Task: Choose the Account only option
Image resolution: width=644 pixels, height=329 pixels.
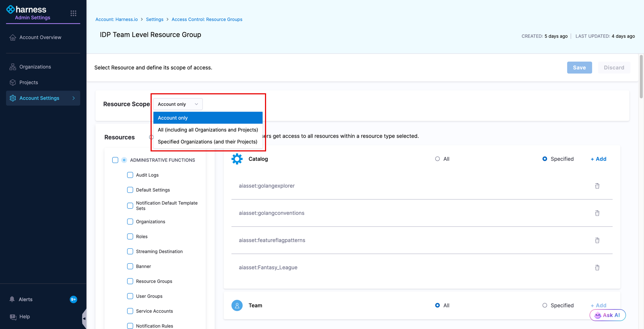Action: point(208,118)
